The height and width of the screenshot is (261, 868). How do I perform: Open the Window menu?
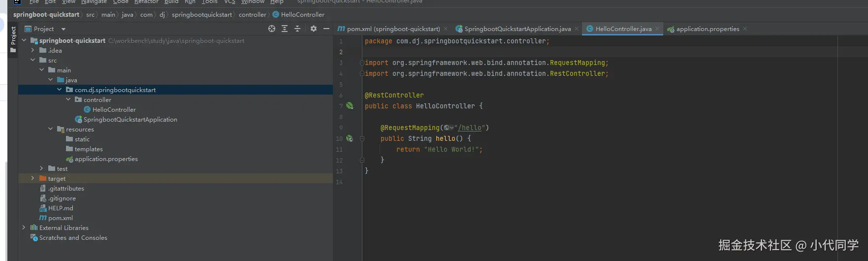pos(253,2)
